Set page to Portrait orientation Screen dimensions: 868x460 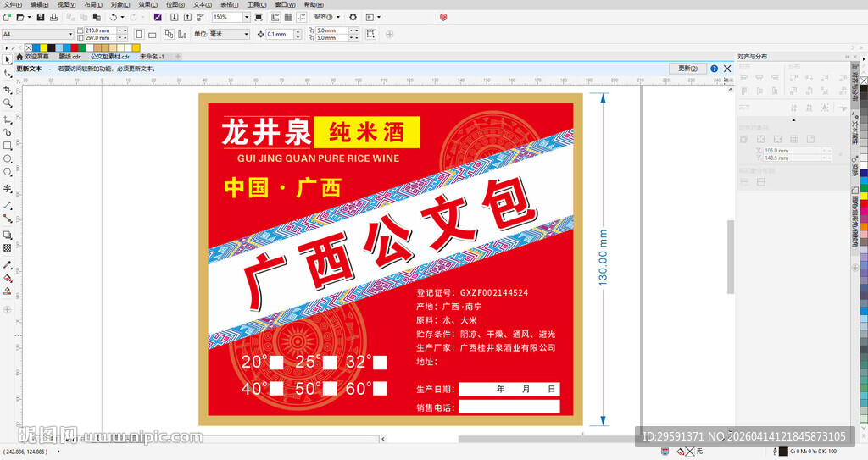139,35
